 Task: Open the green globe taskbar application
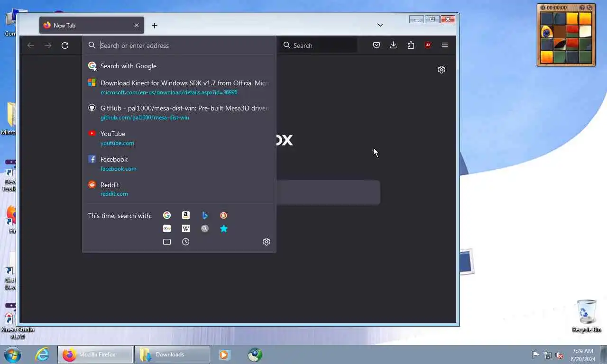pos(255,355)
